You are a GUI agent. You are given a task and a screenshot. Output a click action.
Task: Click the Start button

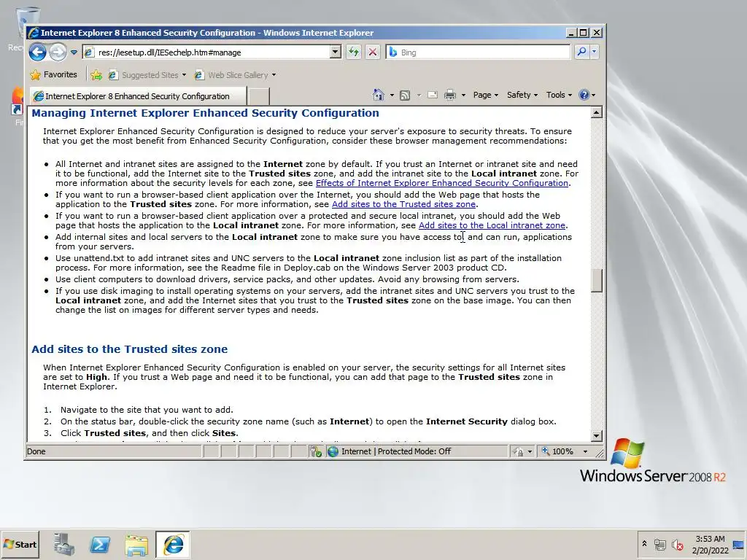20,544
